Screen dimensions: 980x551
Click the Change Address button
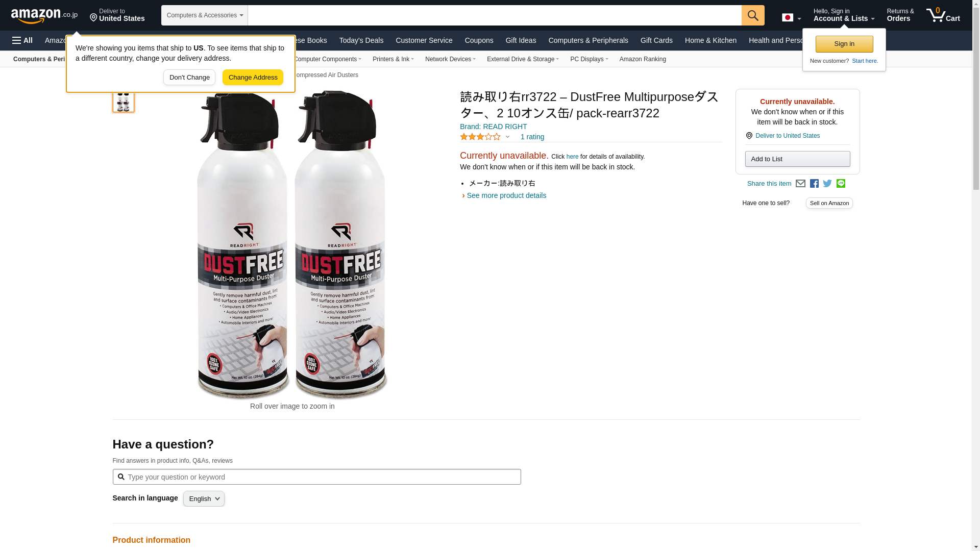(x=253, y=78)
